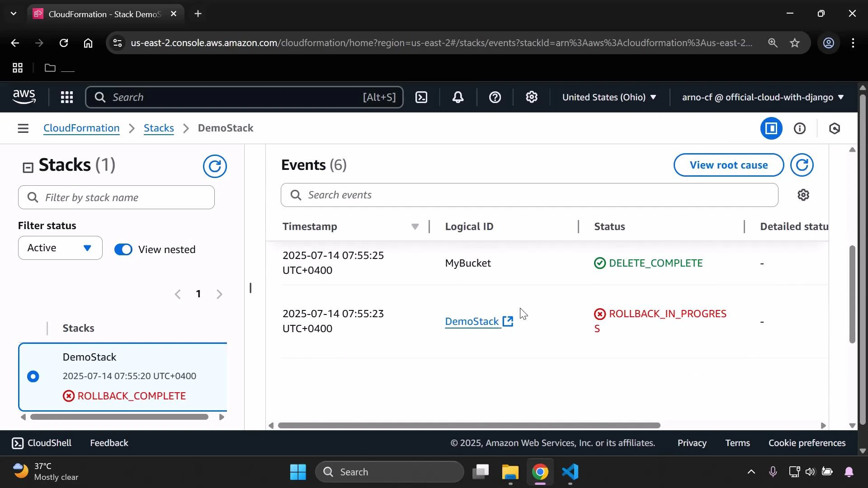
Task: Refresh the Stacks list
Action: pos(215,166)
